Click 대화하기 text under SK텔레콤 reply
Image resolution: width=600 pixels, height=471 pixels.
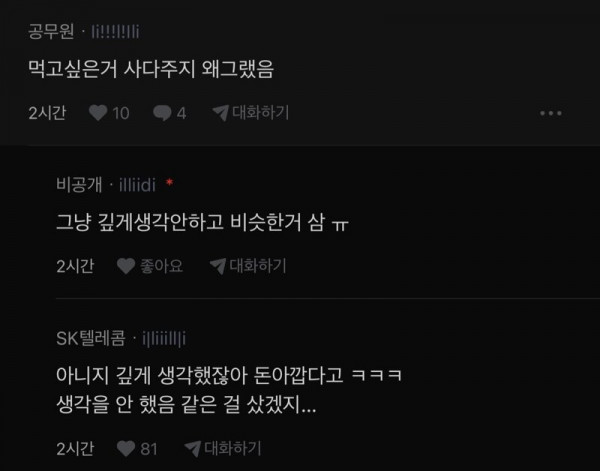coord(233,448)
